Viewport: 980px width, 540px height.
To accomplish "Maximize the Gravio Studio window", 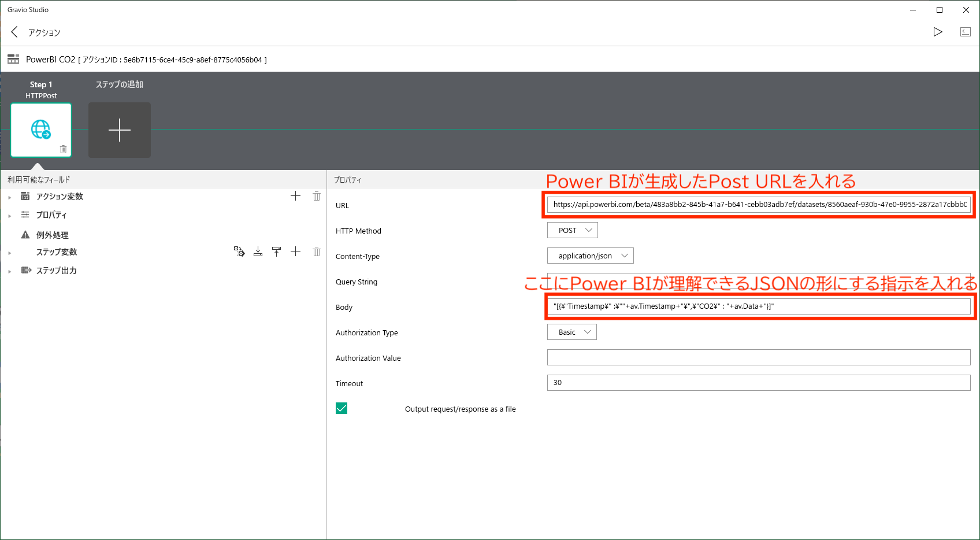I will tap(940, 10).
